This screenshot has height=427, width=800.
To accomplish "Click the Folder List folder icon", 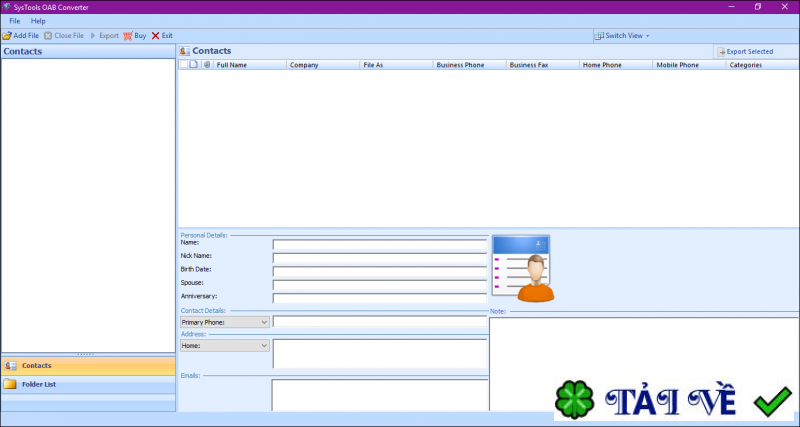I will coord(10,384).
